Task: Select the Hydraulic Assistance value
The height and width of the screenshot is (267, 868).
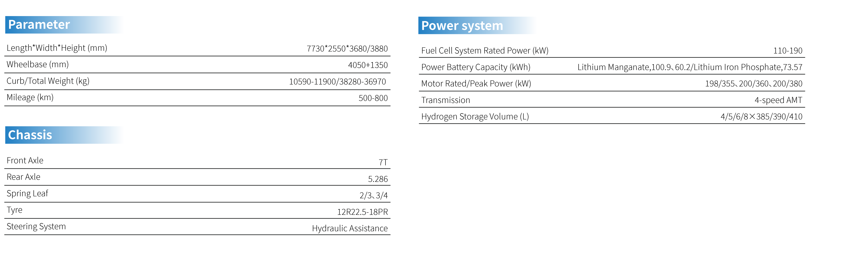Action: [x=350, y=229]
